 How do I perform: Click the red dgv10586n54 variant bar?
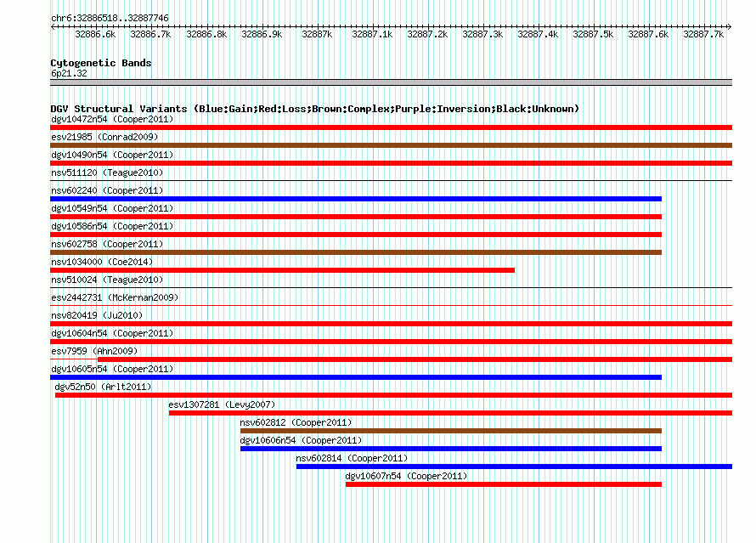(x=356, y=235)
